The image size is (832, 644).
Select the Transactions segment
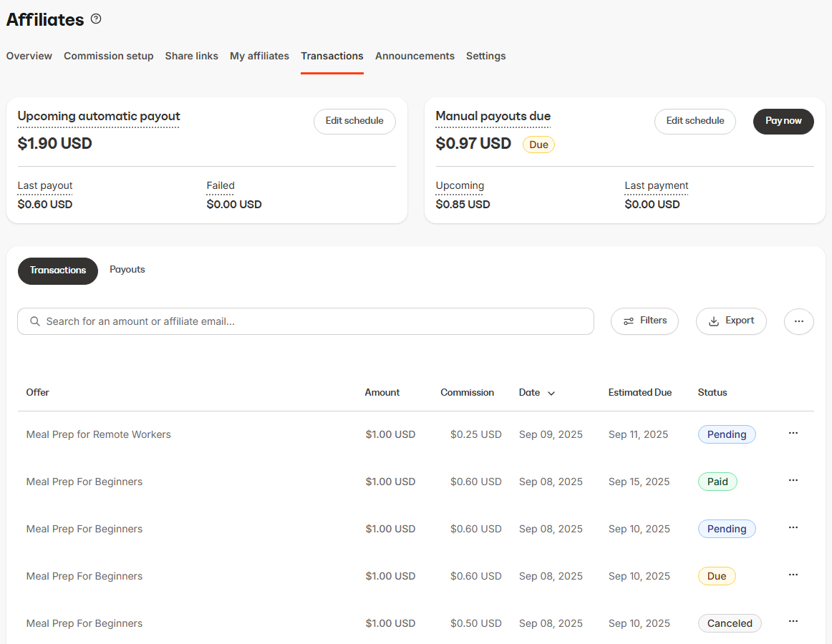click(57, 270)
